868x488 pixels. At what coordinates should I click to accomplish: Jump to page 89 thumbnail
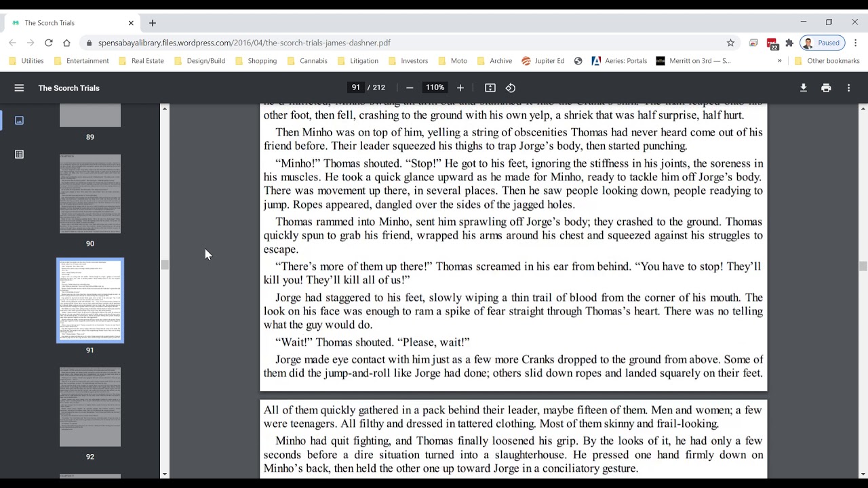pyautogui.click(x=90, y=115)
